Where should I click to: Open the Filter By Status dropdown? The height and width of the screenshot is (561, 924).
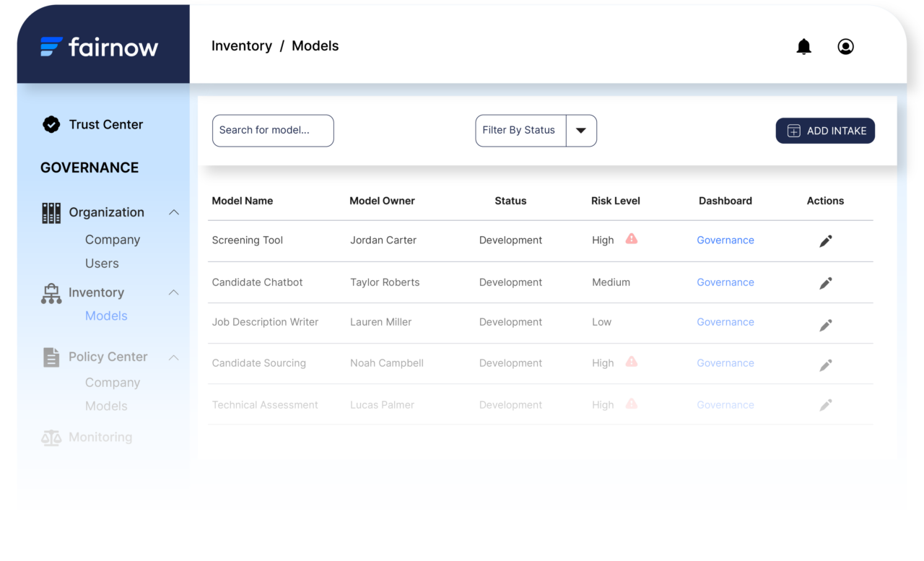point(581,131)
